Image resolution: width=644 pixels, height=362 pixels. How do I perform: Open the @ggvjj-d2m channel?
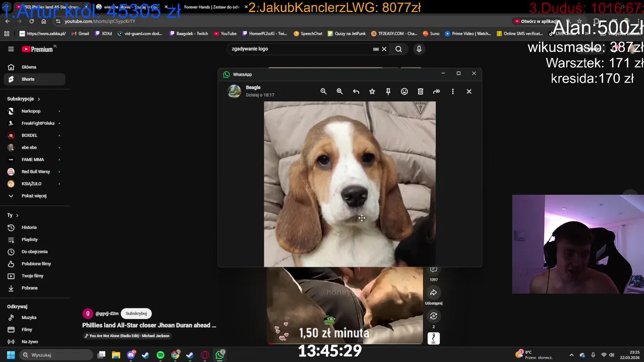click(x=107, y=313)
